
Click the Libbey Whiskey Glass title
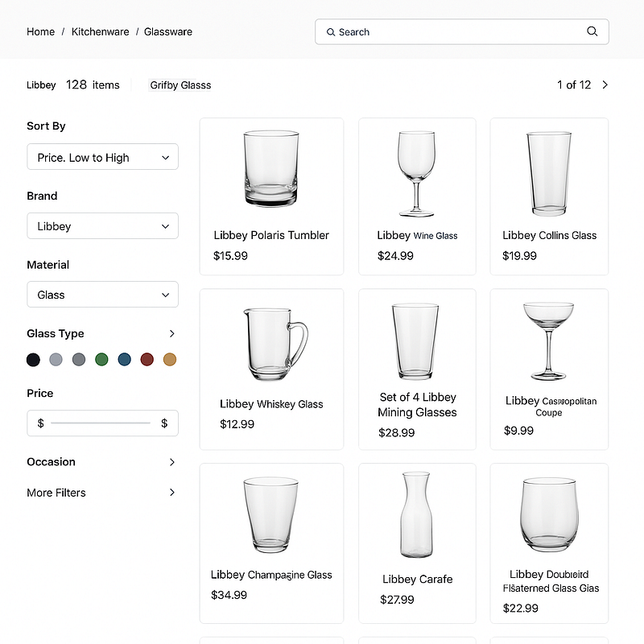[x=271, y=404]
